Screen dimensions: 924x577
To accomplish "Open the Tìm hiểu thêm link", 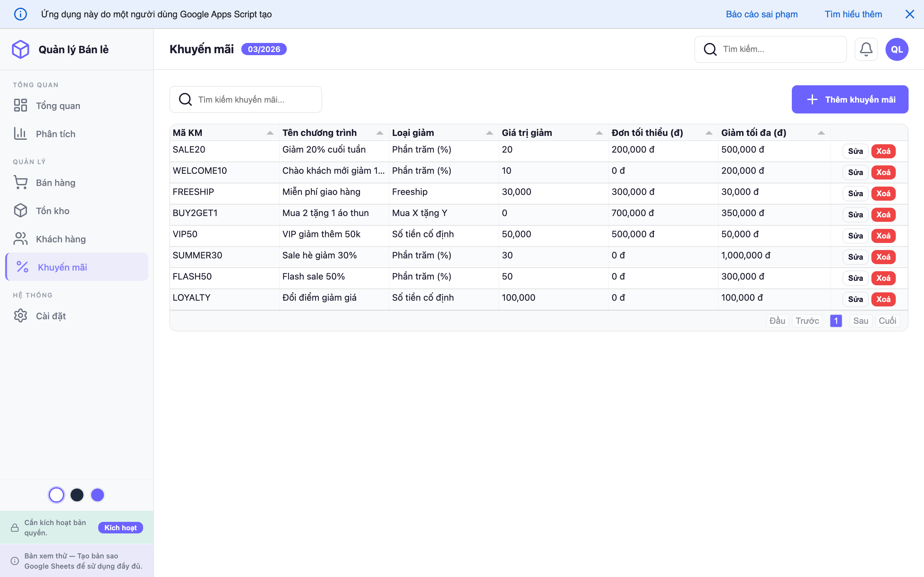I will pyautogui.click(x=853, y=14).
